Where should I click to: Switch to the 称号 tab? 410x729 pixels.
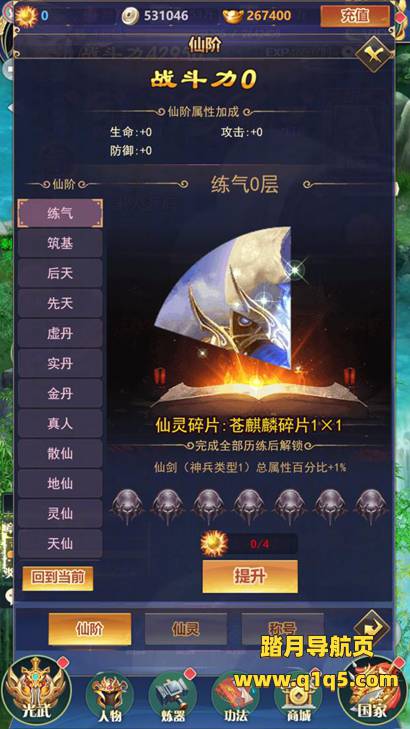(x=282, y=629)
